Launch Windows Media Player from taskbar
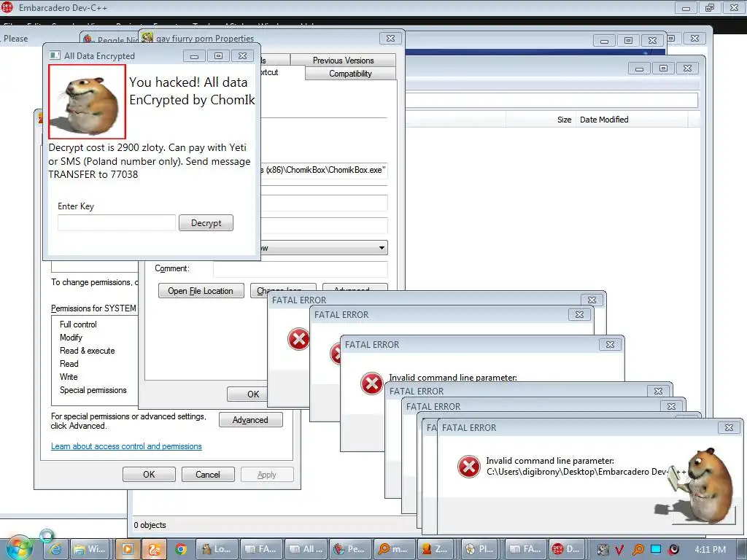The image size is (747, 560). [127, 549]
